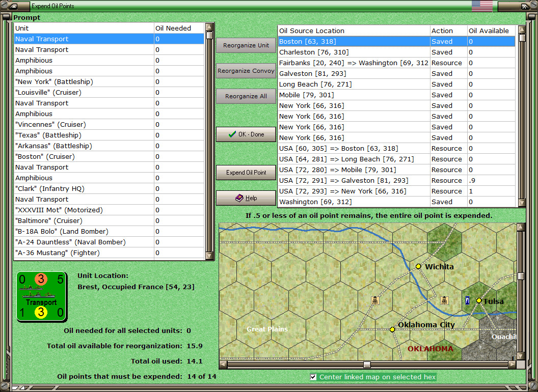Click the Transport unit counter icon

click(x=41, y=296)
